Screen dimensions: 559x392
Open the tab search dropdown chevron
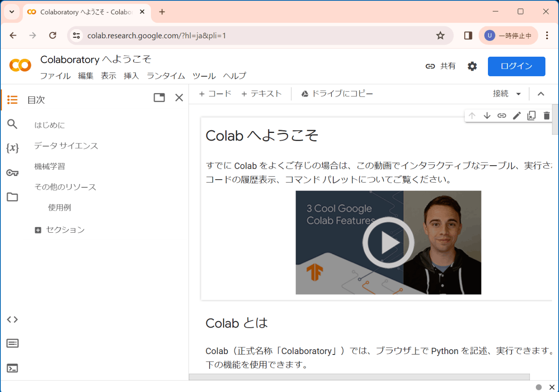point(12,12)
